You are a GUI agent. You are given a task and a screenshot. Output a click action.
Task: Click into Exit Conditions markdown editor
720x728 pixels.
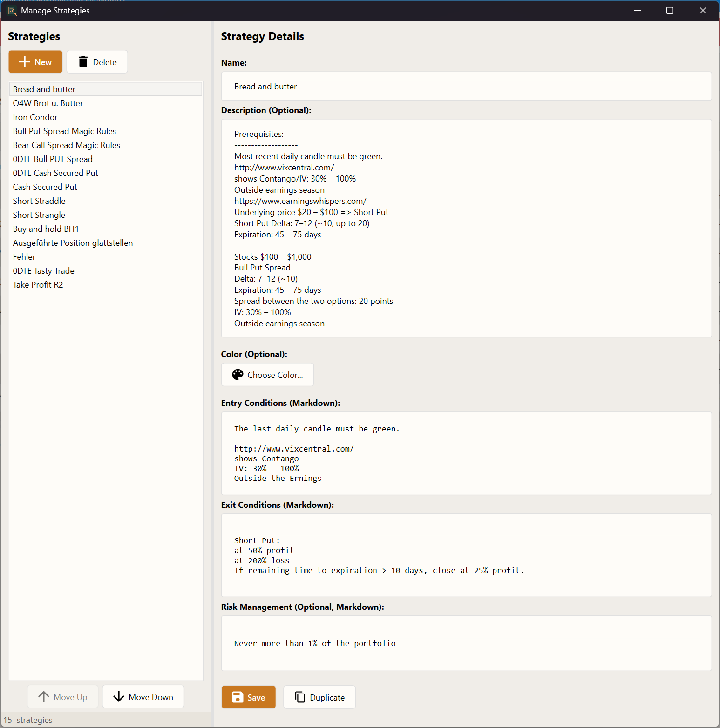[x=466, y=555]
